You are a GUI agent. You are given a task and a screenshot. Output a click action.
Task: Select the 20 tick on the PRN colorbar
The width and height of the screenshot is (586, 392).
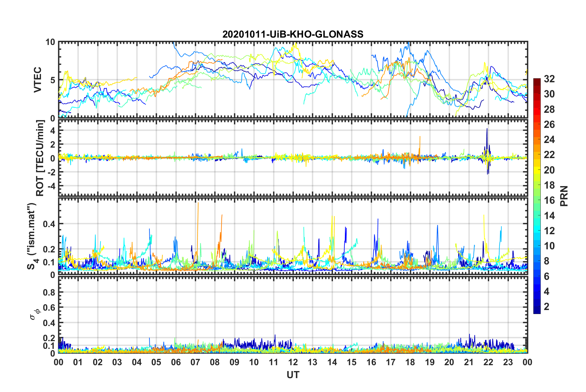[549, 170]
